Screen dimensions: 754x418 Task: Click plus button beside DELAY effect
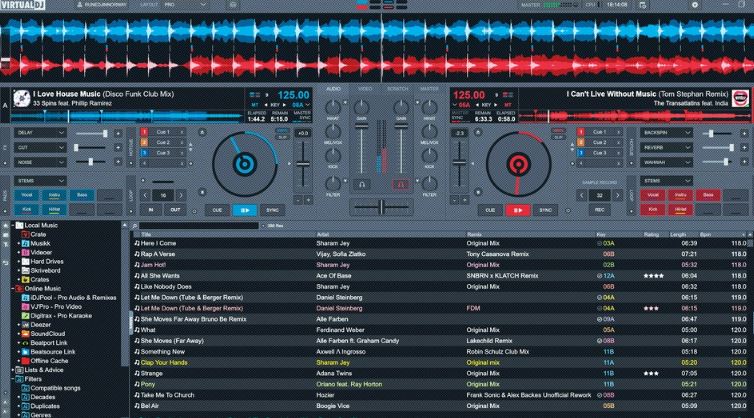coord(118,133)
